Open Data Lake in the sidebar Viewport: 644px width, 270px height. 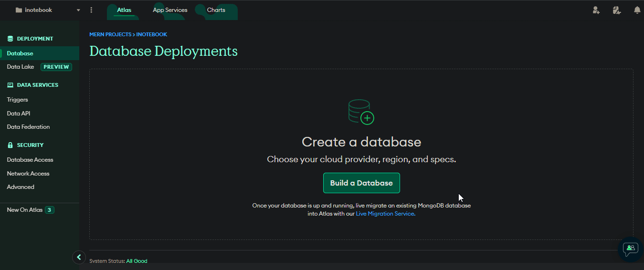(x=21, y=67)
